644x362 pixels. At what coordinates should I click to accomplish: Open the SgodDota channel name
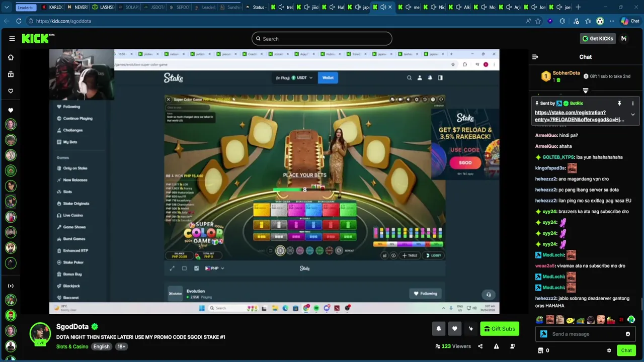coord(72,327)
